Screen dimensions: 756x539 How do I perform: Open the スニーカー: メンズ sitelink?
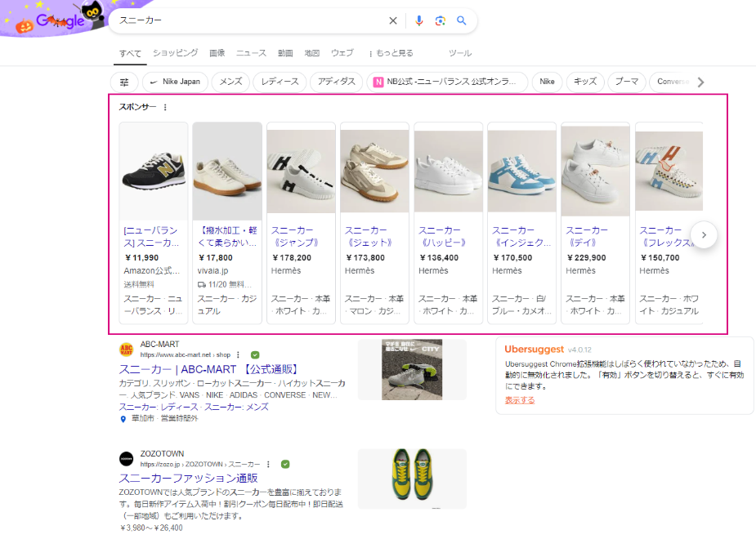(236, 407)
